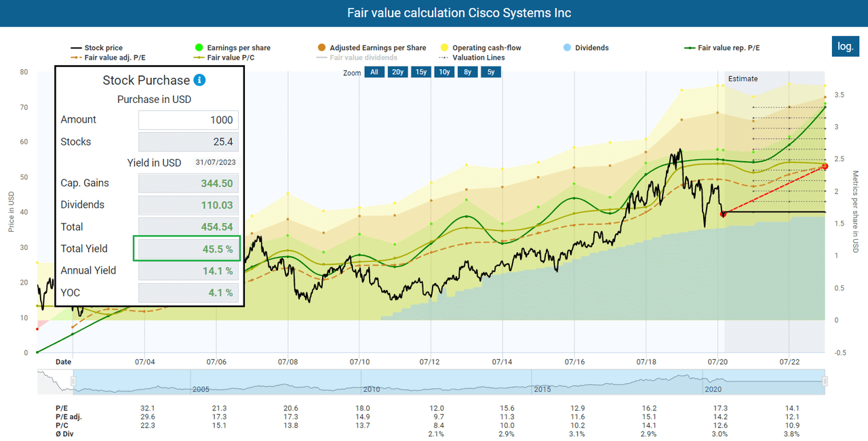The height and width of the screenshot is (441, 868).
Task: Select the Dividends value 110.03
Action: 189,205
